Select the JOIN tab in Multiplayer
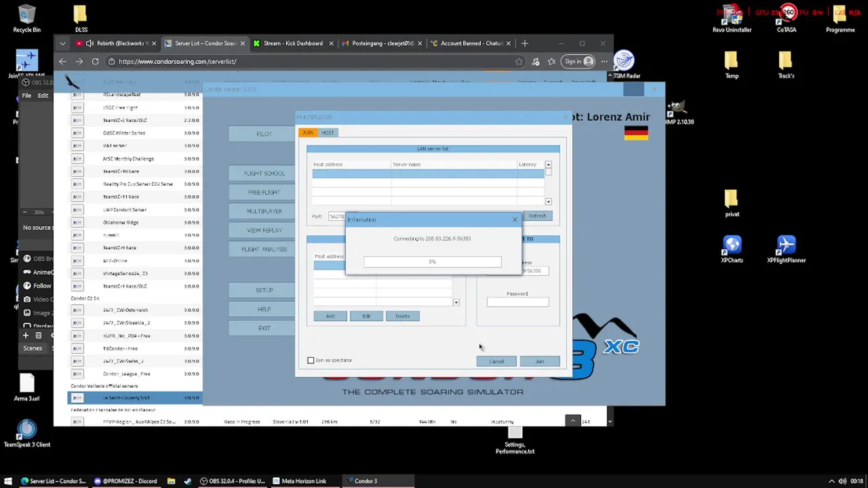Viewport: 868px width, 488px height. pyautogui.click(x=308, y=133)
